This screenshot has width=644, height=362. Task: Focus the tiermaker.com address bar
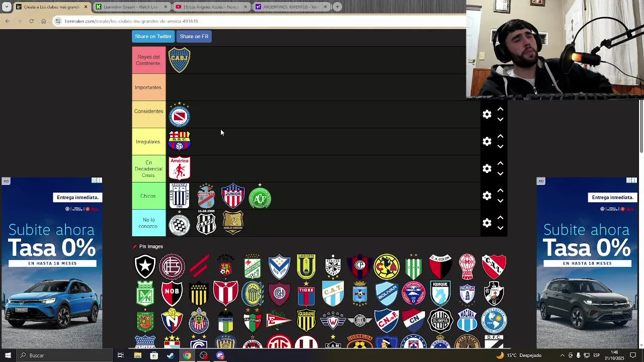[x=259, y=21]
